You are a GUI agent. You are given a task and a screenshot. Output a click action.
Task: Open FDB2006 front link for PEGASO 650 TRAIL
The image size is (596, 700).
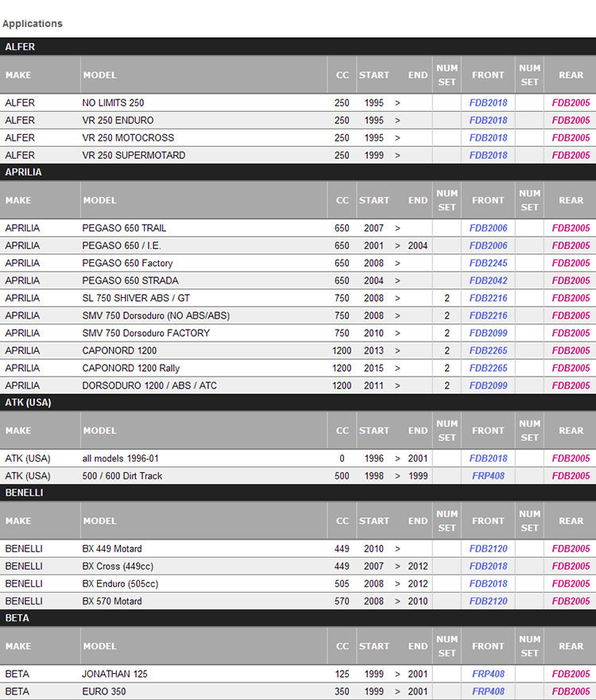488,228
